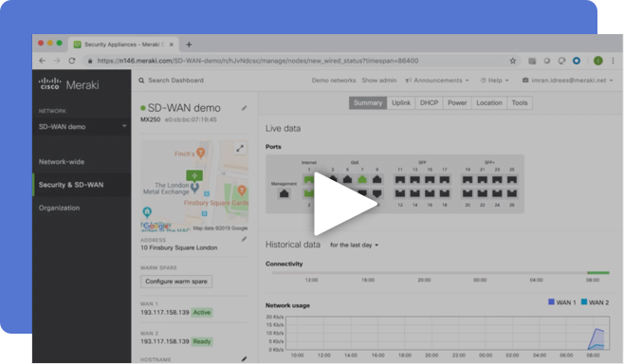Play the video with the large play button
624x364 pixels.
[x=344, y=203]
